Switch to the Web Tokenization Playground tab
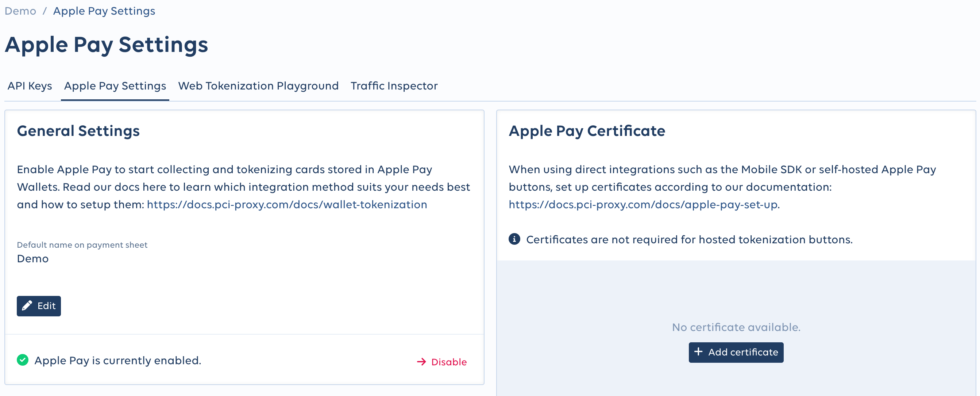The width and height of the screenshot is (980, 396). click(258, 86)
